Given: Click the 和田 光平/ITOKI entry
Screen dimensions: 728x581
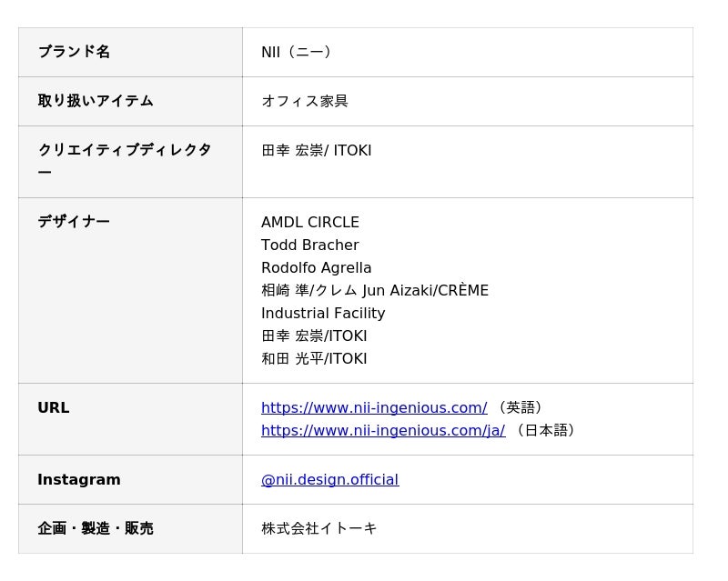Looking at the screenshot, I should 314,358.
